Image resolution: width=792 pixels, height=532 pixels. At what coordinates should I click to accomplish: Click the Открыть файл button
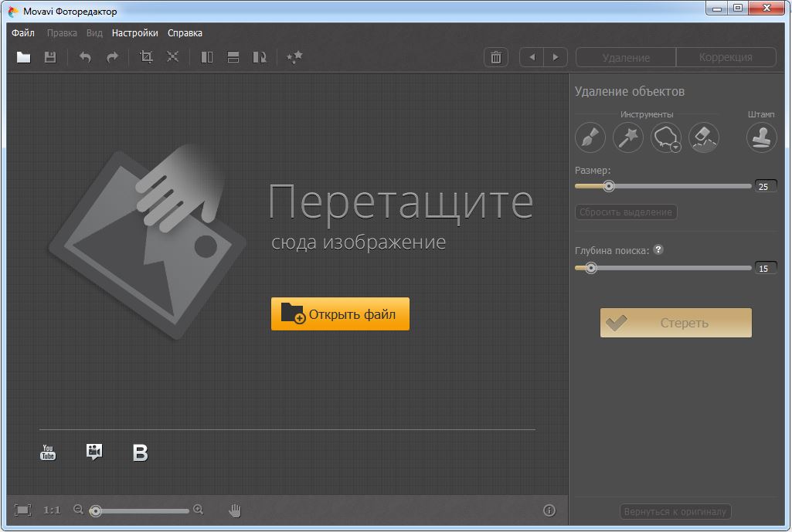tap(340, 314)
